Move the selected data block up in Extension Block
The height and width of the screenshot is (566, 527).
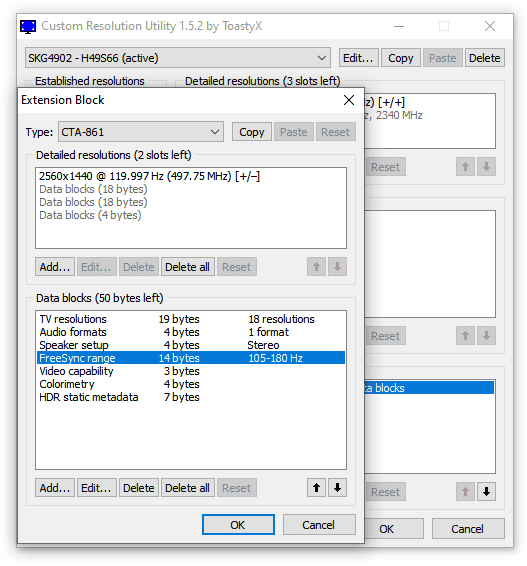[316, 488]
